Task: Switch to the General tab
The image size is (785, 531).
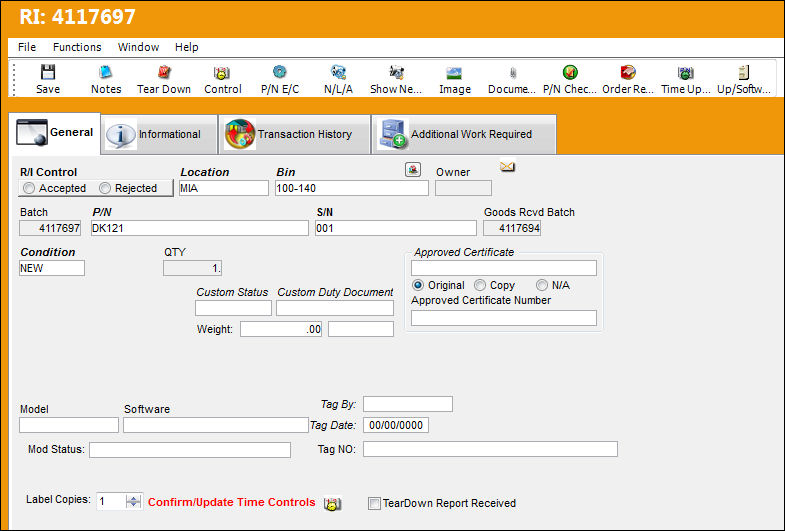Action: click(55, 133)
